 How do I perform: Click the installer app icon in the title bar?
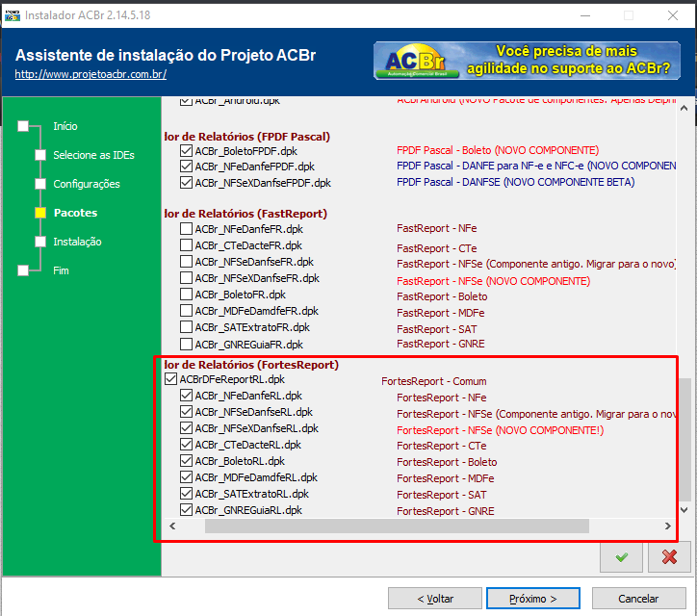[x=12, y=15]
